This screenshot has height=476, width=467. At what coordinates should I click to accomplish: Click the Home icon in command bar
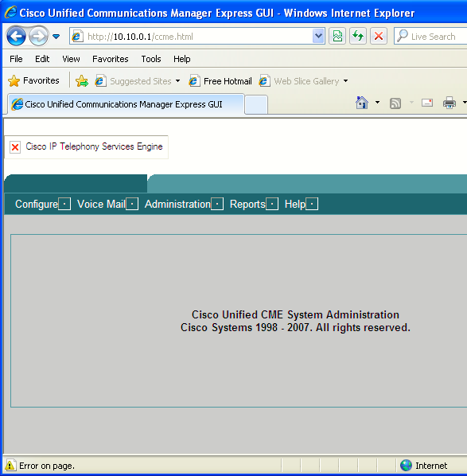coord(362,103)
